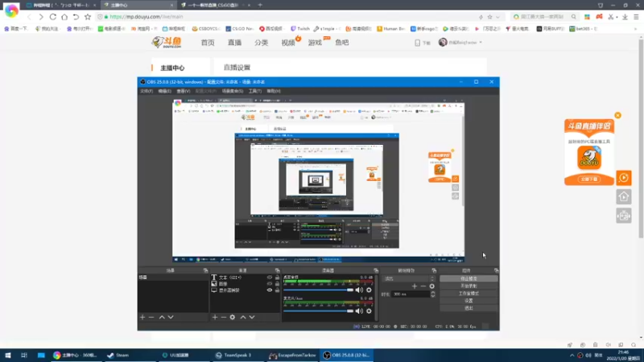Screen dimensions: 644x362
Task: Toggle visibility of Display Capture source
Action: point(270,290)
